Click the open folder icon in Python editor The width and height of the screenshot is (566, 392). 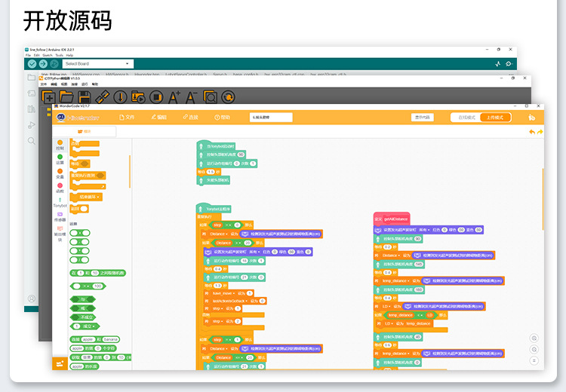click(66, 96)
